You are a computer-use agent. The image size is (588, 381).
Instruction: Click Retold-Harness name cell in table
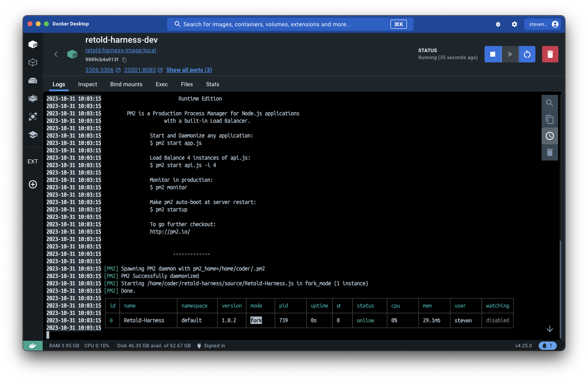coord(144,320)
